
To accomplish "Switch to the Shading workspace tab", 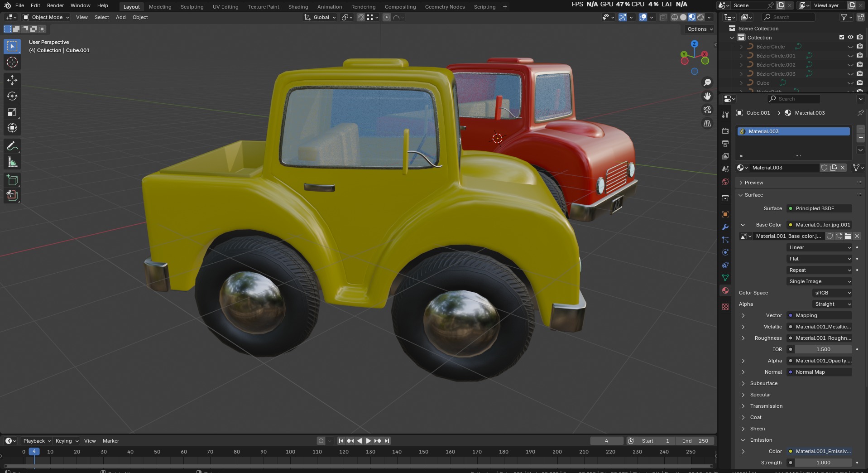I will tap(298, 7).
